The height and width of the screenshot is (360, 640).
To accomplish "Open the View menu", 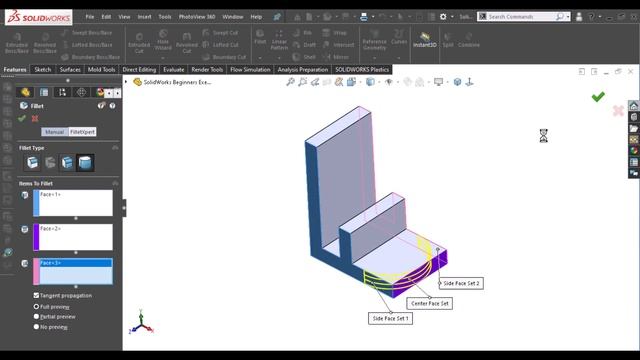I will coord(124,17).
